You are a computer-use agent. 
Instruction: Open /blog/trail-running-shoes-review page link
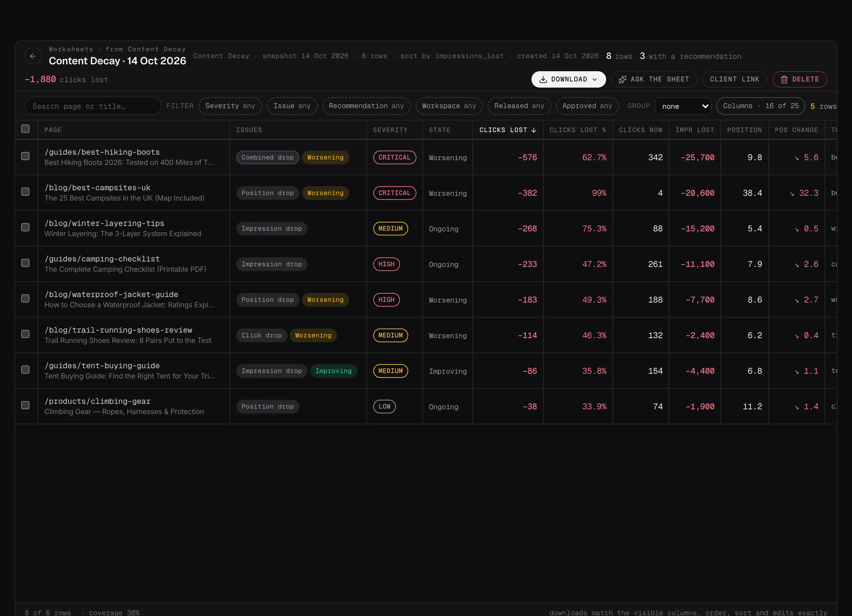coord(118,330)
